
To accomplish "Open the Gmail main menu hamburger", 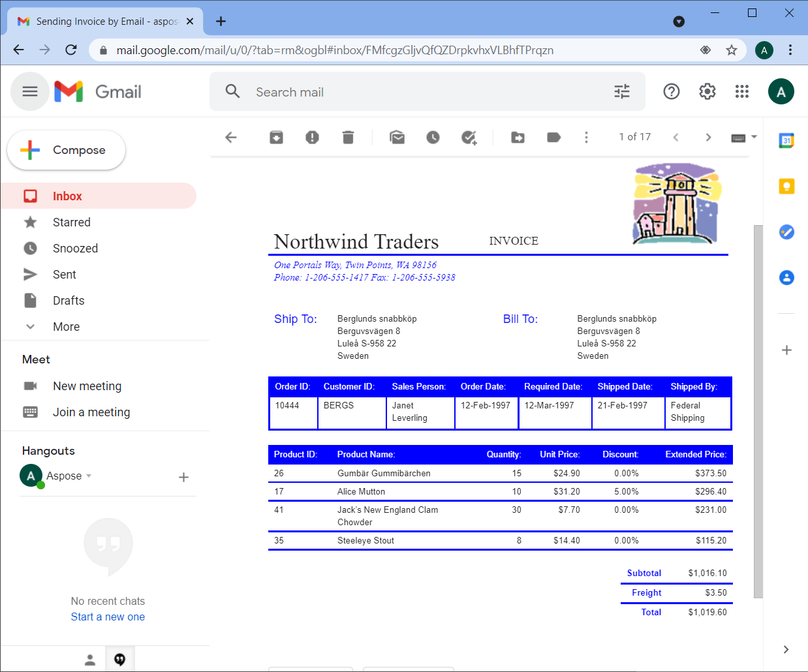I will click(30, 91).
